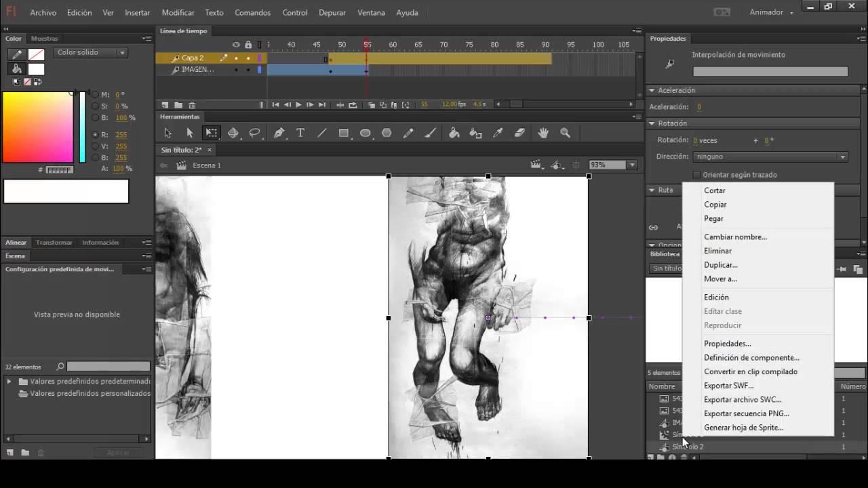Viewport: 868px width, 488px height.
Task: Select the Free Transform tool
Action: click(x=212, y=134)
